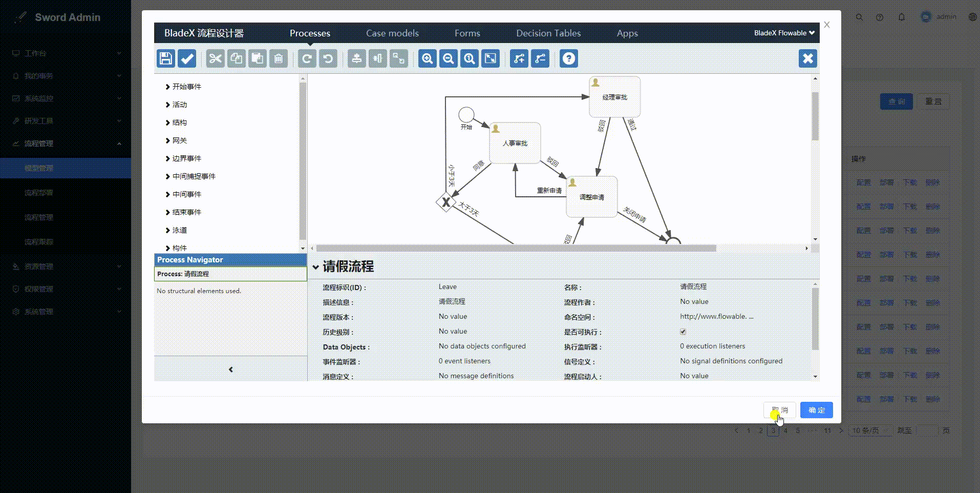Go to page 4 in background pagination

pyautogui.click(x=785, y=430)
